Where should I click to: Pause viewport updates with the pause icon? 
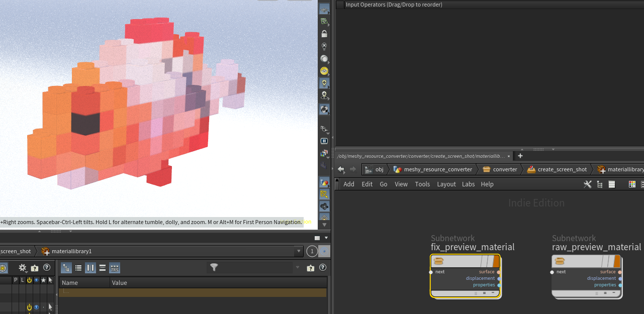tap(324, 141)
